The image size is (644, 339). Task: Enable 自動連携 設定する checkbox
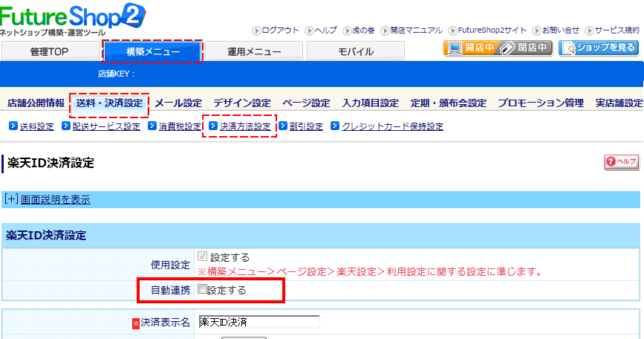[202, 289]
